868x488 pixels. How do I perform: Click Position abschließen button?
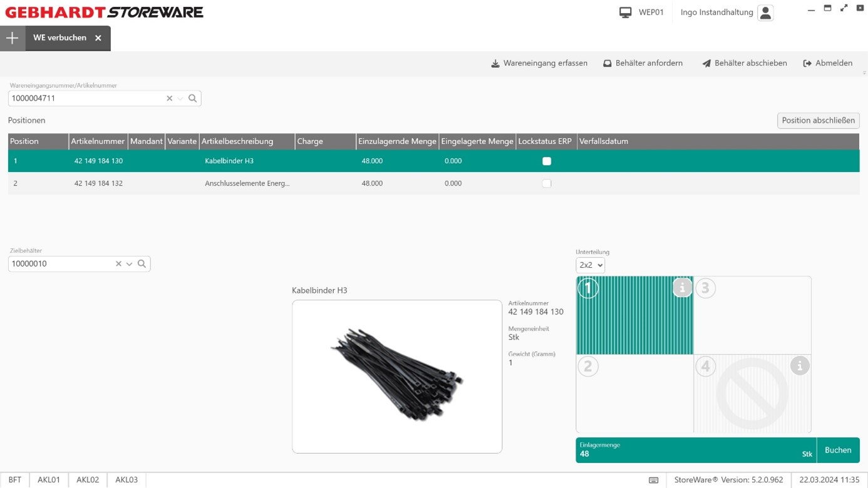818,120
